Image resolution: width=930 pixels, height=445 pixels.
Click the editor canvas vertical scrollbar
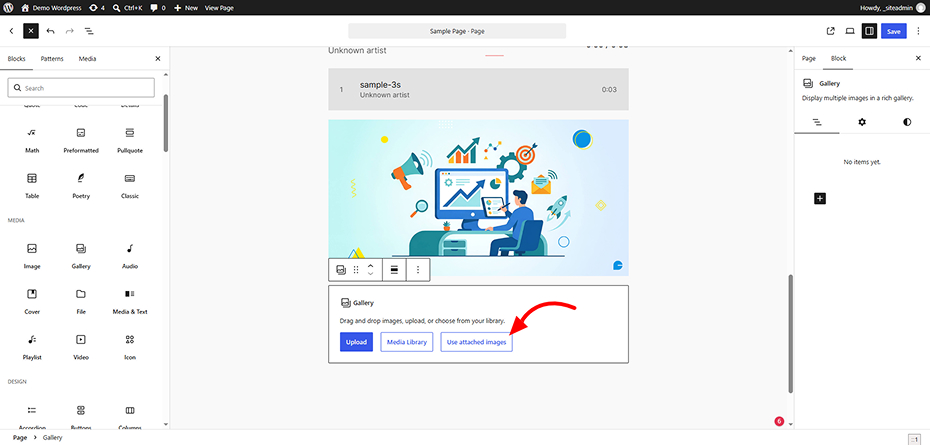(790, 332)
